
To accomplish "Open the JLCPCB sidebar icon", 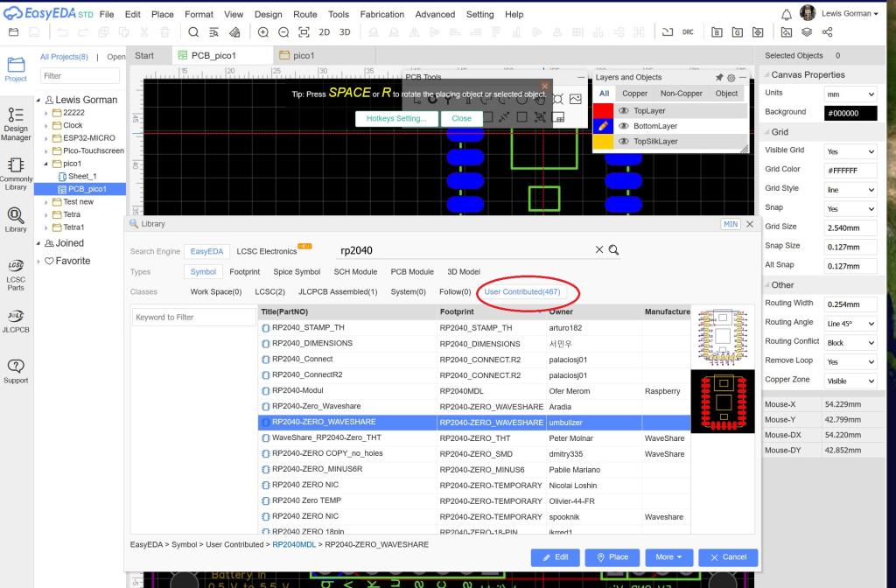I will coord(16,320).
